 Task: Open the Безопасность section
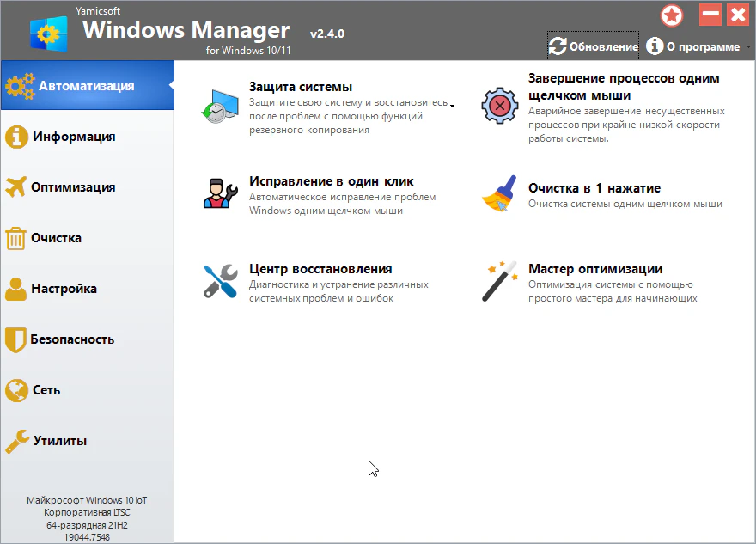click(x=88, y=339)
